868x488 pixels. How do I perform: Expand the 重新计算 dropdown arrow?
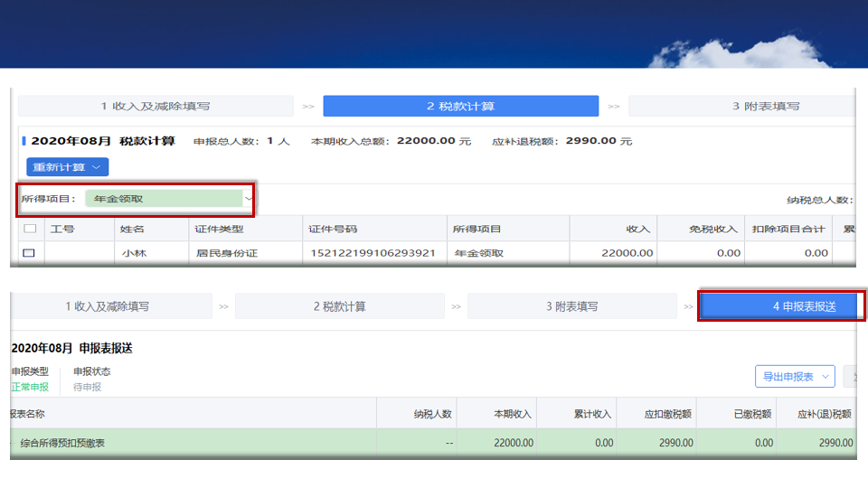(97, 167)
